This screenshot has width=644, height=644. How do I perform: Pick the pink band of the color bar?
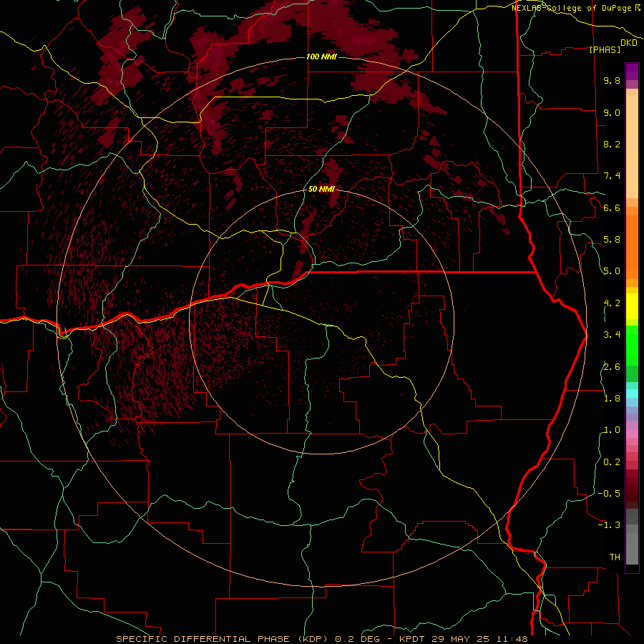tap(632, 434)
